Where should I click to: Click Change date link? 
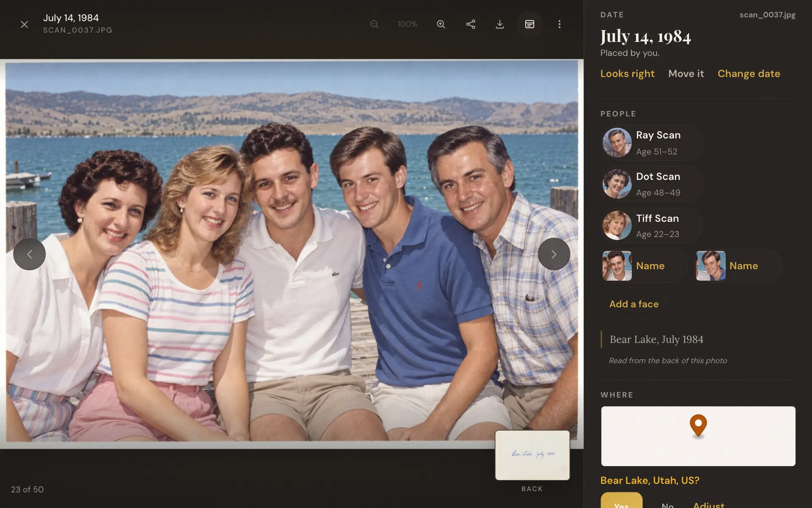(x=749, y=74)
